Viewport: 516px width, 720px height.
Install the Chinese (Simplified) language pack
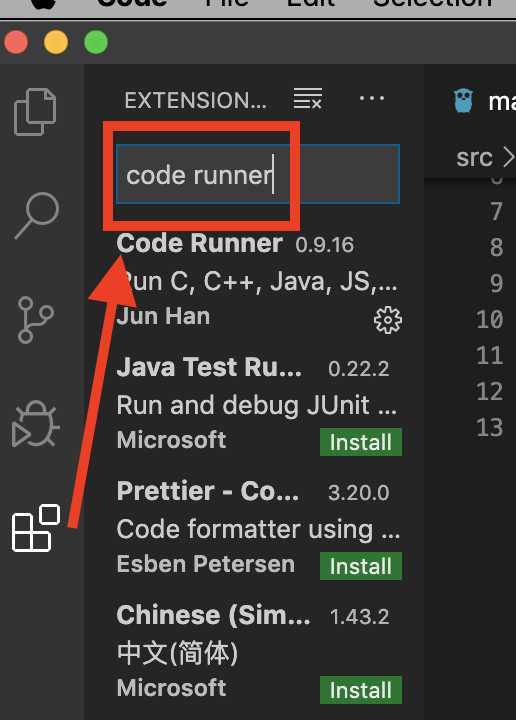(x=361, y=690)
